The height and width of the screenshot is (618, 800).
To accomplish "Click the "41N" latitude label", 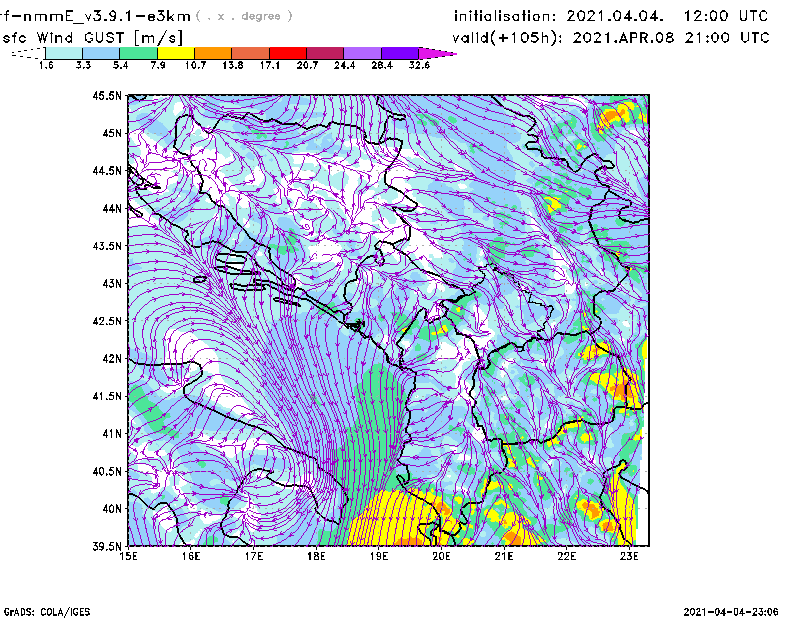I will [112, 434].
